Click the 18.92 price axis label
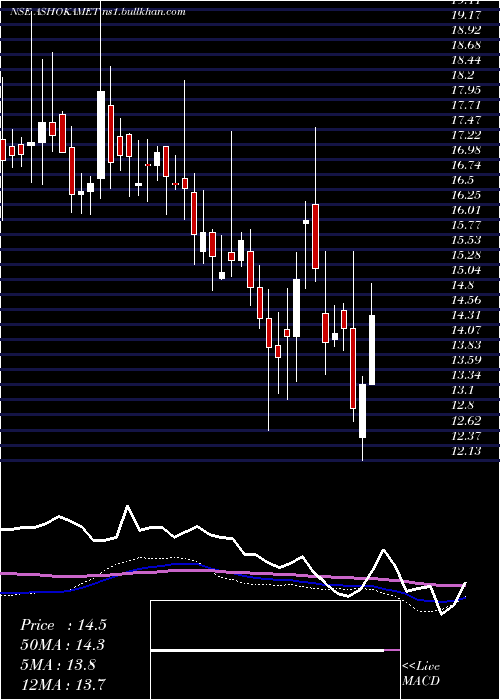The width and height of the screenshot is (500, 700). pyautogui.click(x=466, y=30)
